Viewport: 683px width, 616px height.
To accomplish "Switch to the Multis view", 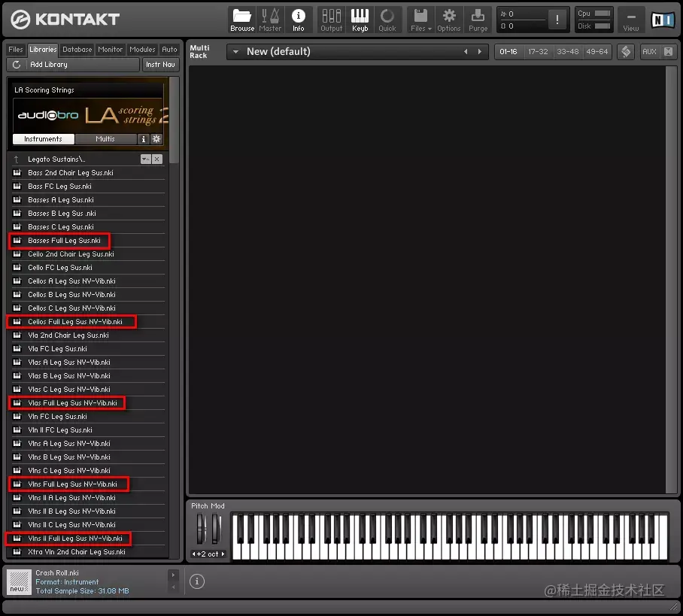I will tap(105, 138).
